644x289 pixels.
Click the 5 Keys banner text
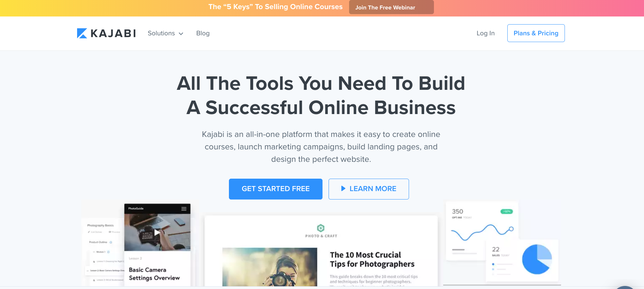click(x=275, y=7)
